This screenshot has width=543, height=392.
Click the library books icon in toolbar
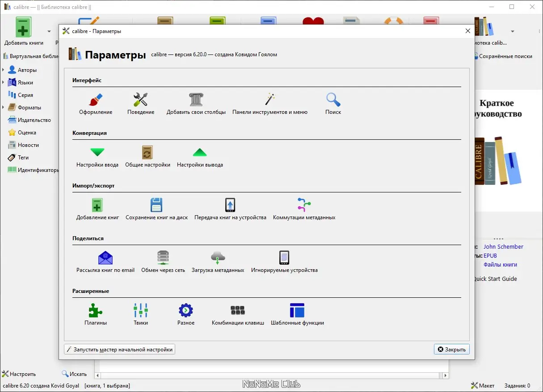coord(484,28)
